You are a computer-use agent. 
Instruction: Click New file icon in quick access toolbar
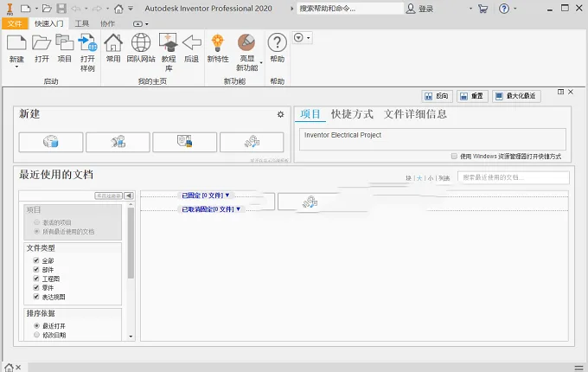[x=25, y=9]
